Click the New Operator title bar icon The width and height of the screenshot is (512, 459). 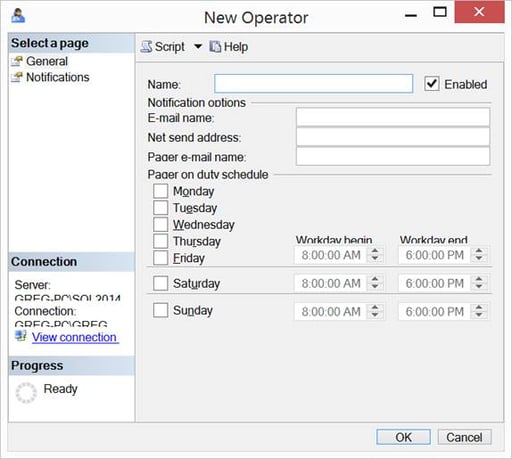tap(18, 15)
